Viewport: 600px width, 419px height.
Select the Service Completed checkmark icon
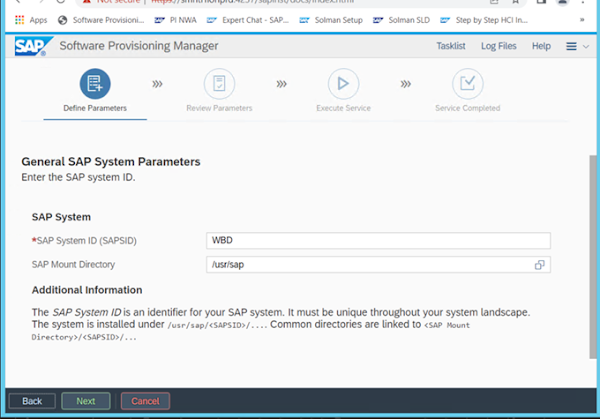click(x=468, y=84)
